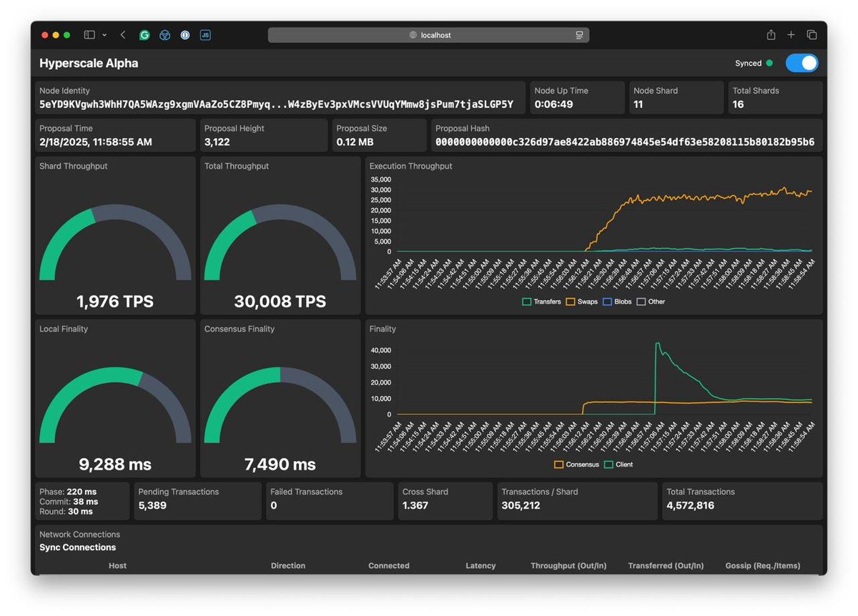Go back with the Safari back arrow

pos(123,35)
